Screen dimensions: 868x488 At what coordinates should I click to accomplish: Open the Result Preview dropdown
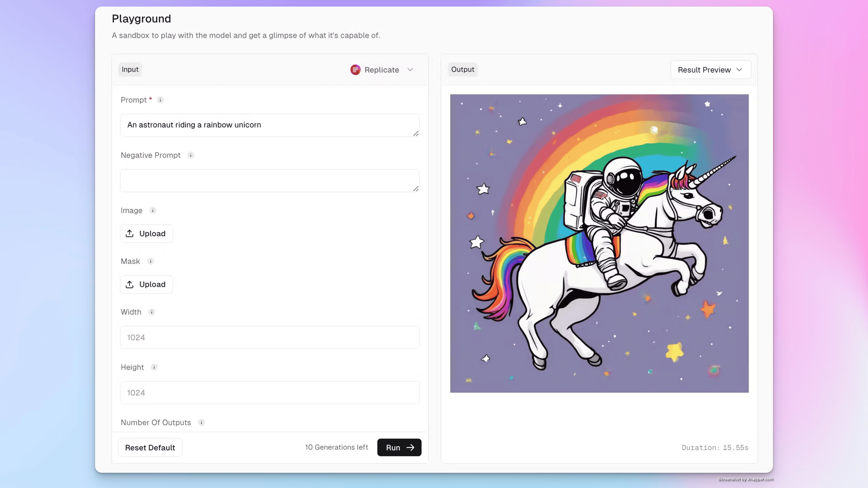(x=710, y=70)
